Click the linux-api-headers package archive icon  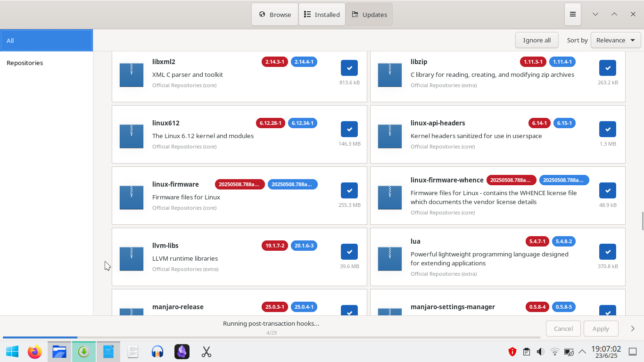click(x=390, y=136)
